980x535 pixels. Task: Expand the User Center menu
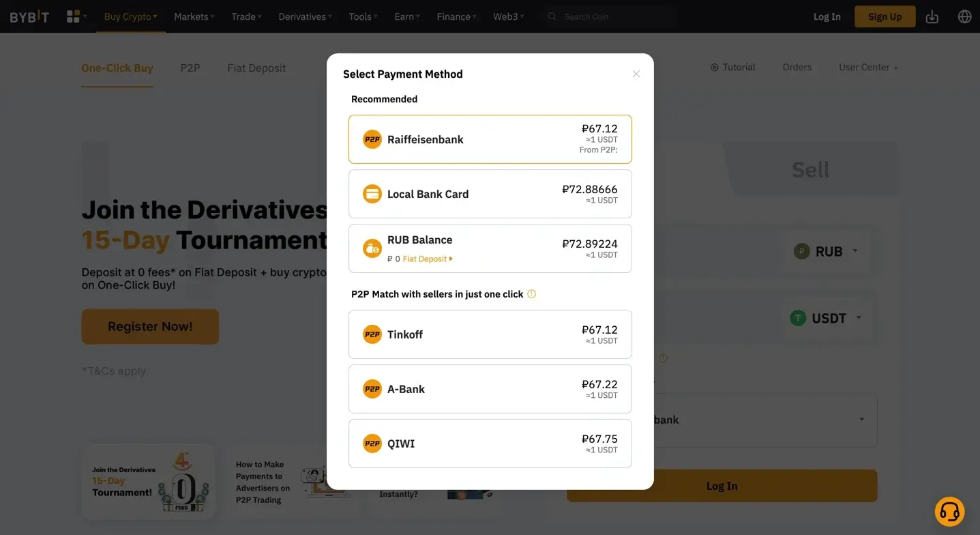pos(867,68)
